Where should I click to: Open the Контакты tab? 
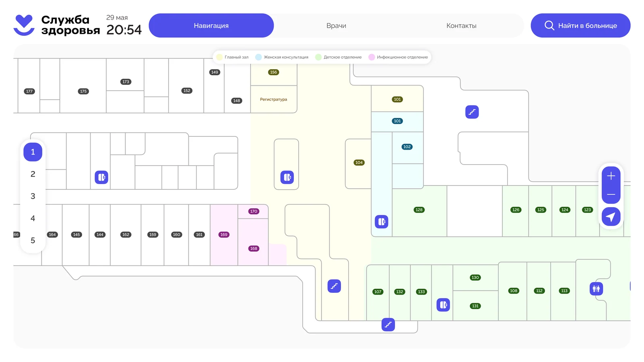(x=461, y=25)
